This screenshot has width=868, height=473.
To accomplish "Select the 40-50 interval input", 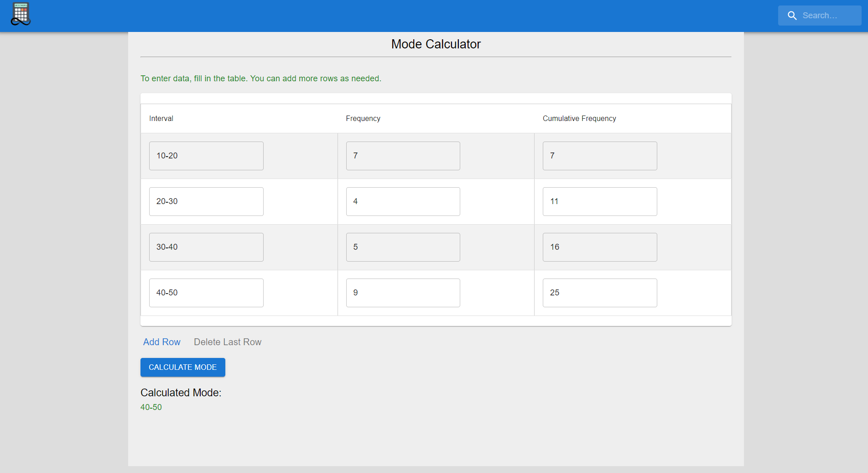I will pos(206,293).
